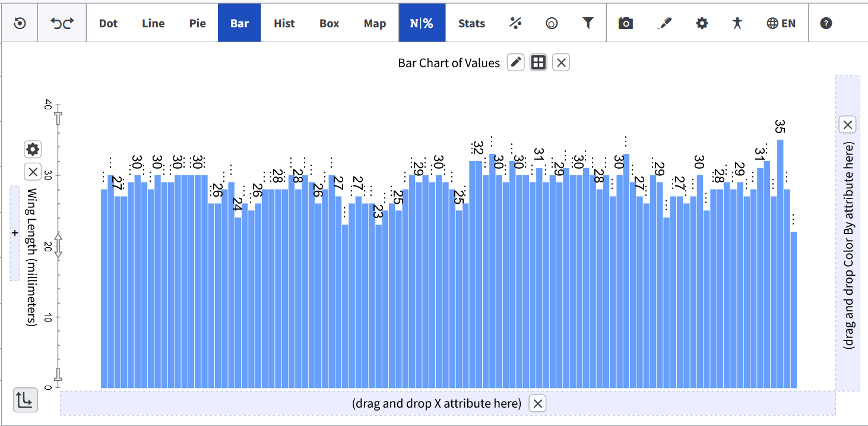The image size is (868, 426).
Task: Open help via the question mark icon
Action: [826, 23]
